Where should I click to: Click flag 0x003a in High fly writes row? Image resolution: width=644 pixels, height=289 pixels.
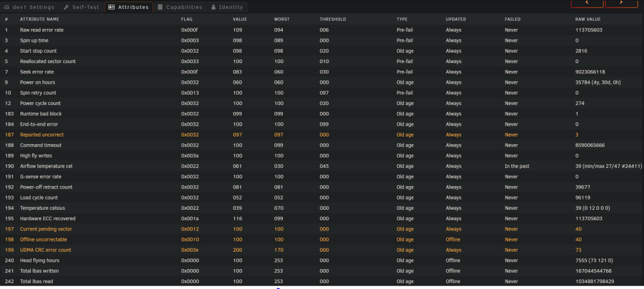point(190,156)
